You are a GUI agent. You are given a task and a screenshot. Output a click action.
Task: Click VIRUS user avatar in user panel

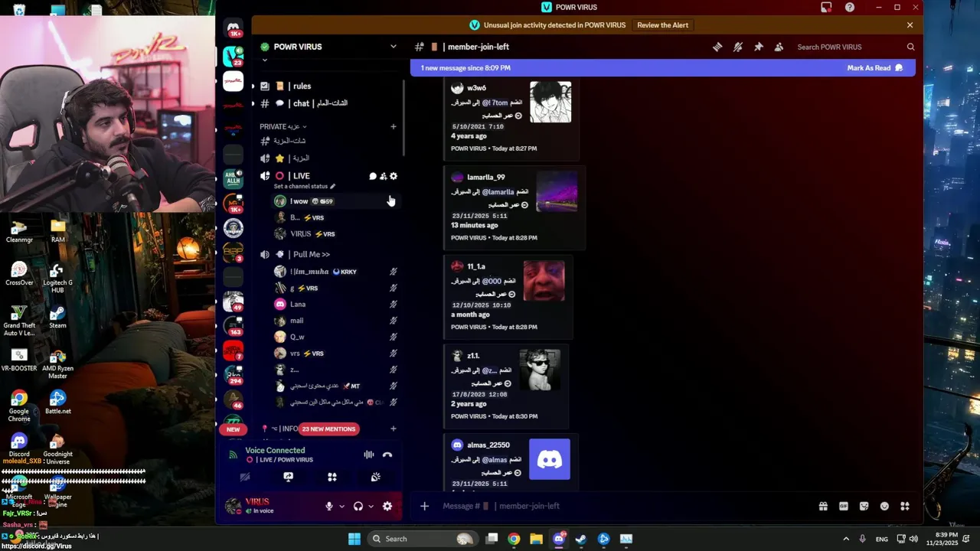coord(234,506)
